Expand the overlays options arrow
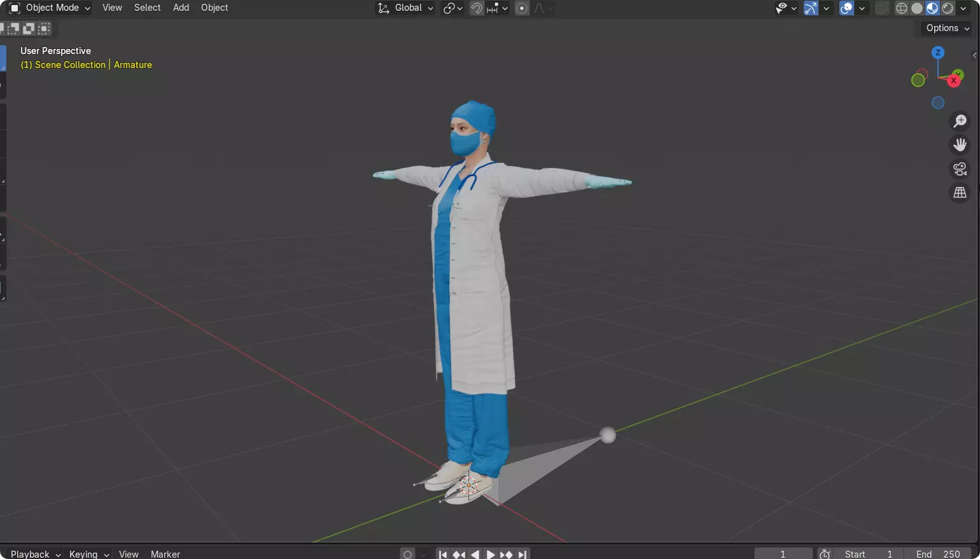This screenshot has height=559, width=980. point(862,8)
